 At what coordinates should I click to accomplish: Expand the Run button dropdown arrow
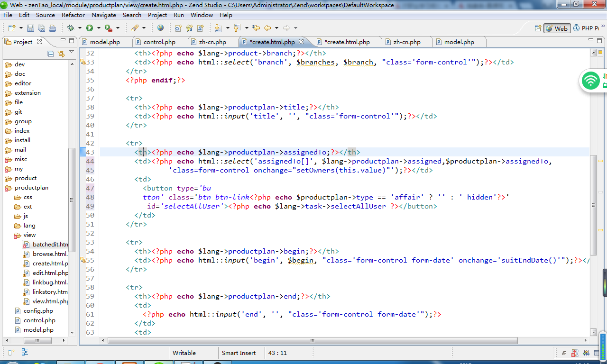98,28
